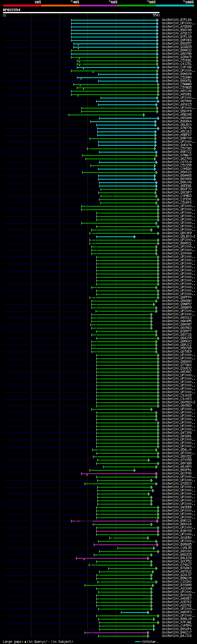
Task: Select label UniRef100_Q8MK43
Action: 177,342
